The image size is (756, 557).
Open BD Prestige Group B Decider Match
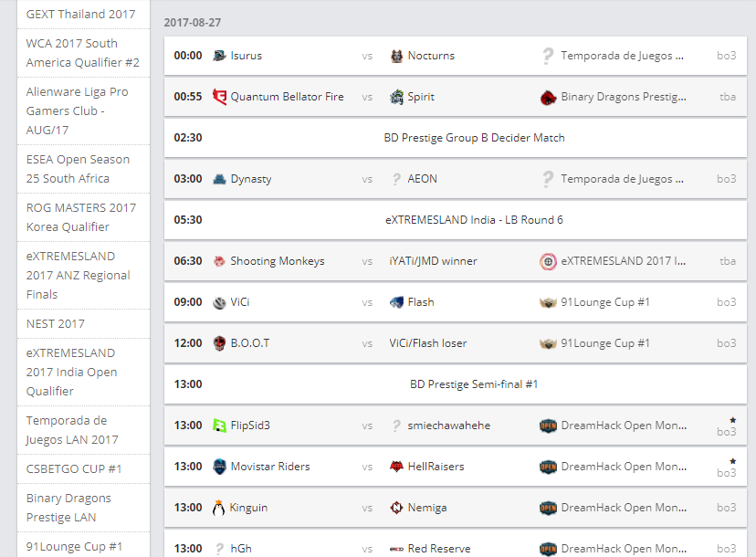(474, 138)
